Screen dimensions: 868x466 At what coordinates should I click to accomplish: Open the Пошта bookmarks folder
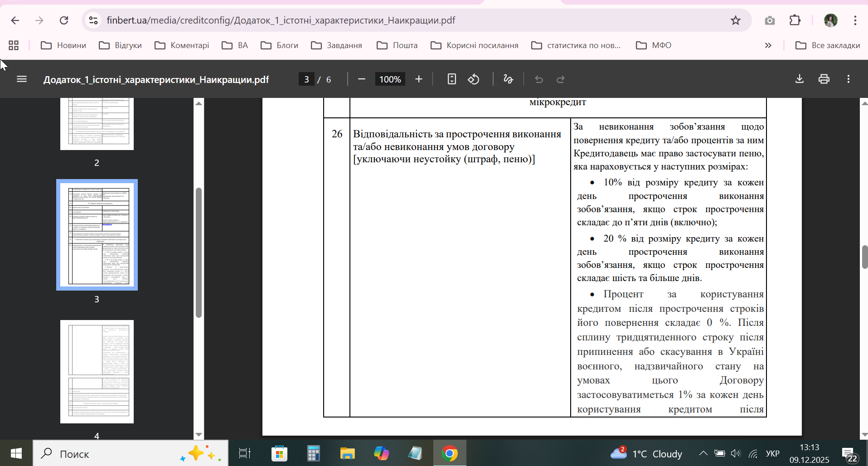point(397,45)
